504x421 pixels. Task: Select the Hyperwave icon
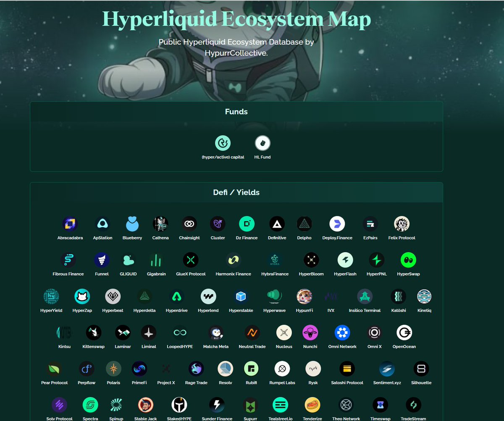274,297
